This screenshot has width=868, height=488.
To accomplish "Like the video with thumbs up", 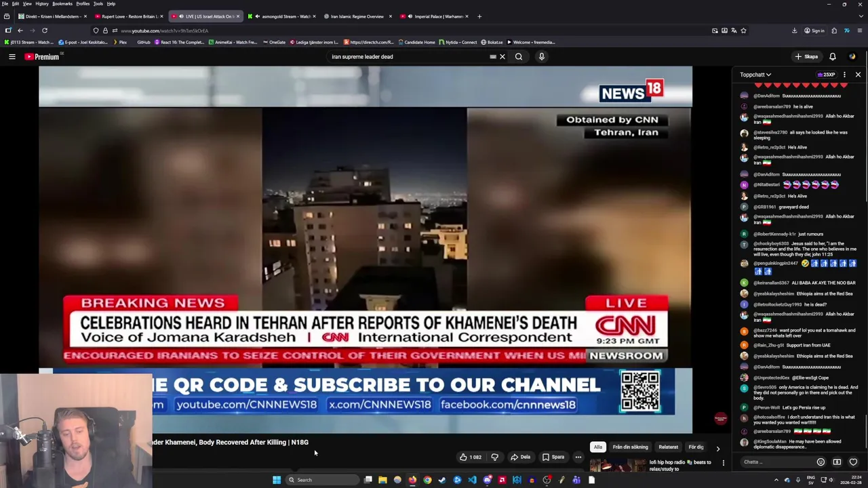I will (x=471, y=457).
